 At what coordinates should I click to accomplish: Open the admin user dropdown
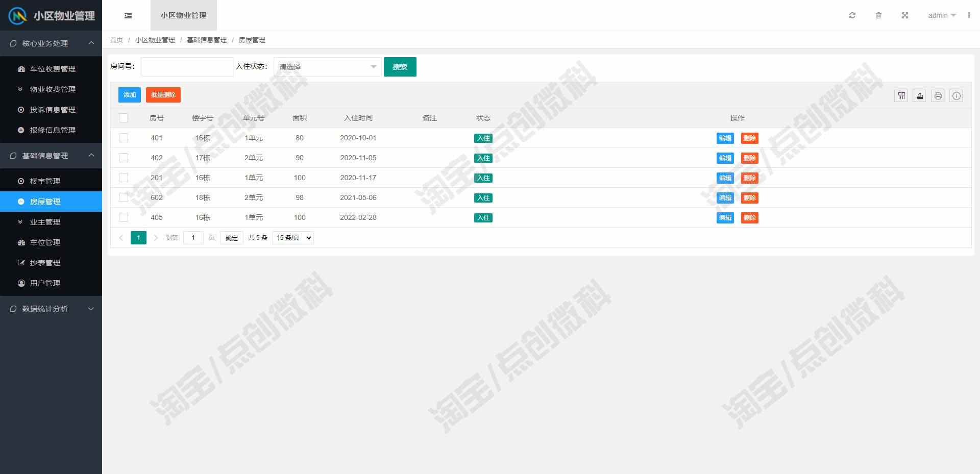[x=942, y=15]
